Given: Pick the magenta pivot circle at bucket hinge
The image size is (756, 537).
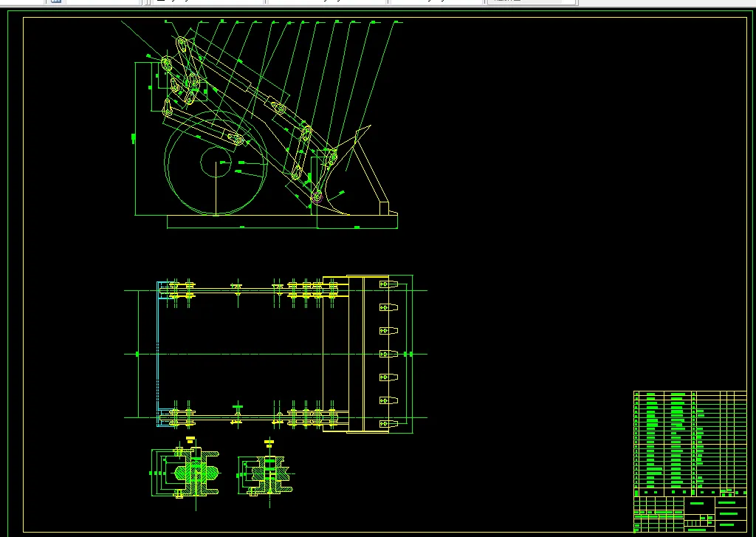Looking at the screenshot, I should (317, 196).
